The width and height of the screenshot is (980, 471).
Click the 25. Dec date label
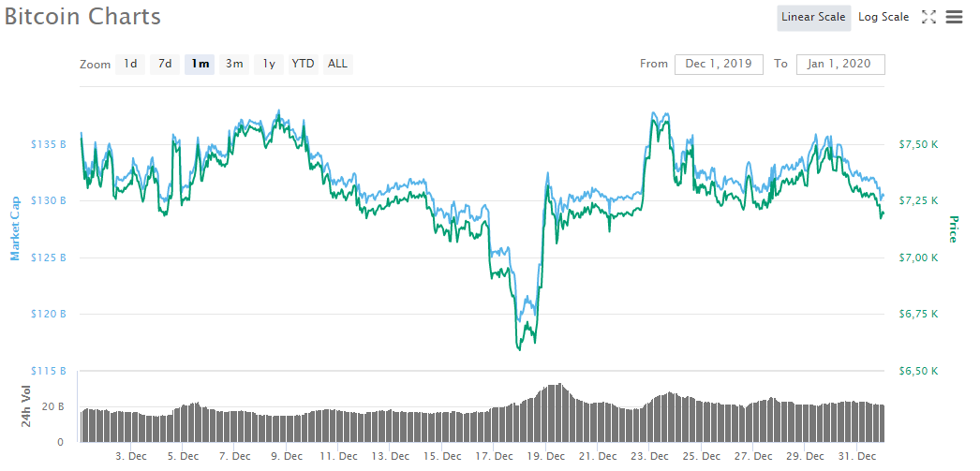pyautogui.click(x=701, y=457)
